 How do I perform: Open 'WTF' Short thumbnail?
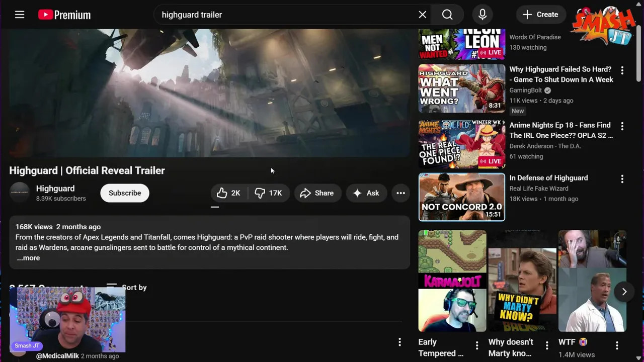coord(592,281)
